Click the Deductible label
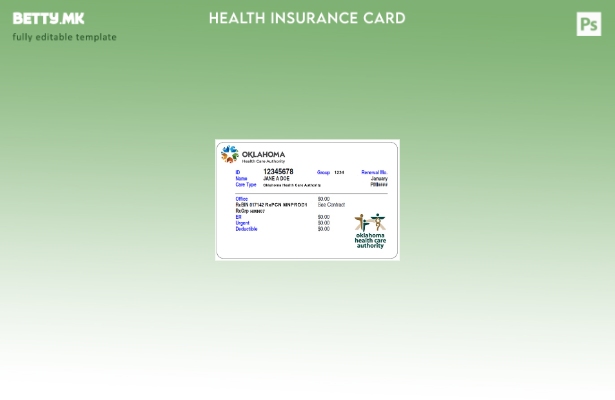This screenshot has height=400, width=615. (x=246, y=229)
